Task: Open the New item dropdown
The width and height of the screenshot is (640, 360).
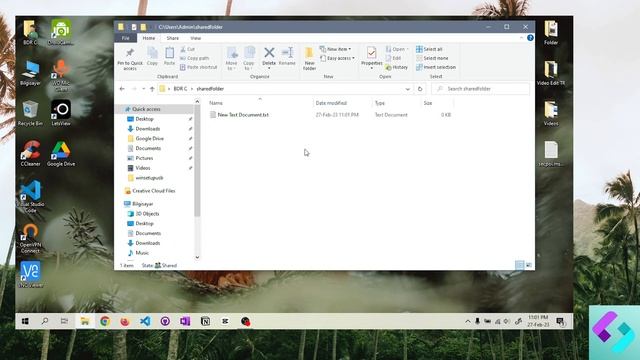Action: tap(335, 49)
